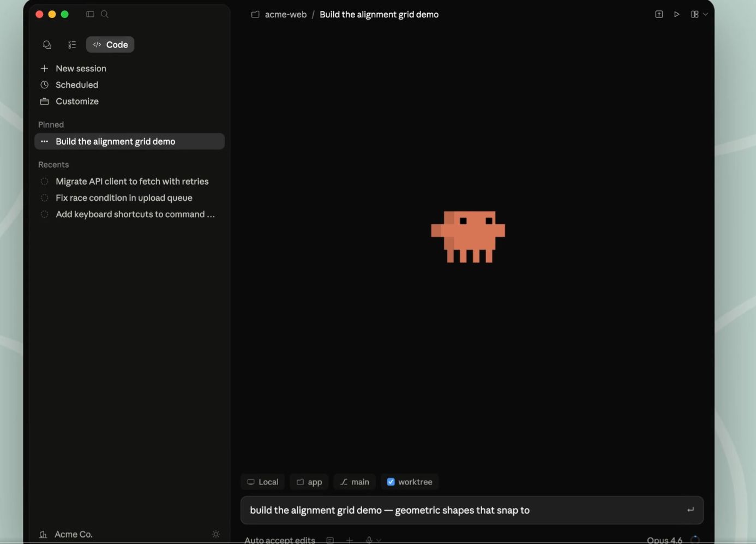Screen dimensions: 756x544
Task: Click the Pinned section header
Action: [51, 124]
